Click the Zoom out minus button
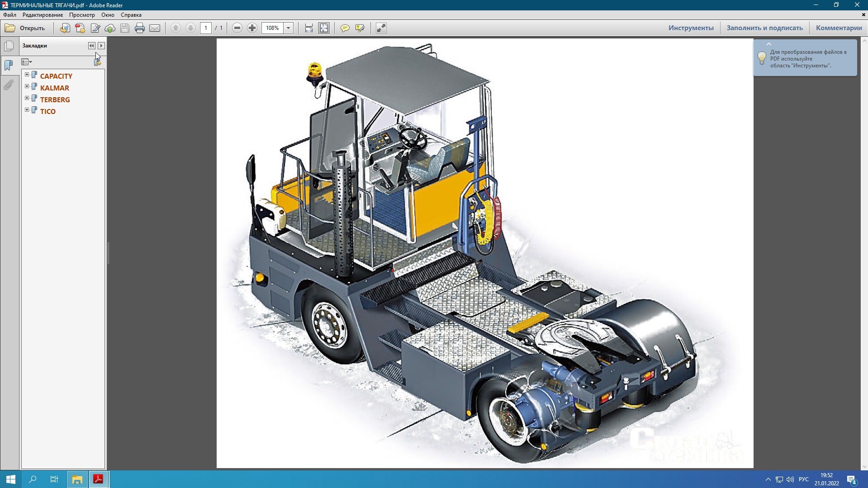The width and height of the screenshot is (868, 488). (x=237, y=28)
